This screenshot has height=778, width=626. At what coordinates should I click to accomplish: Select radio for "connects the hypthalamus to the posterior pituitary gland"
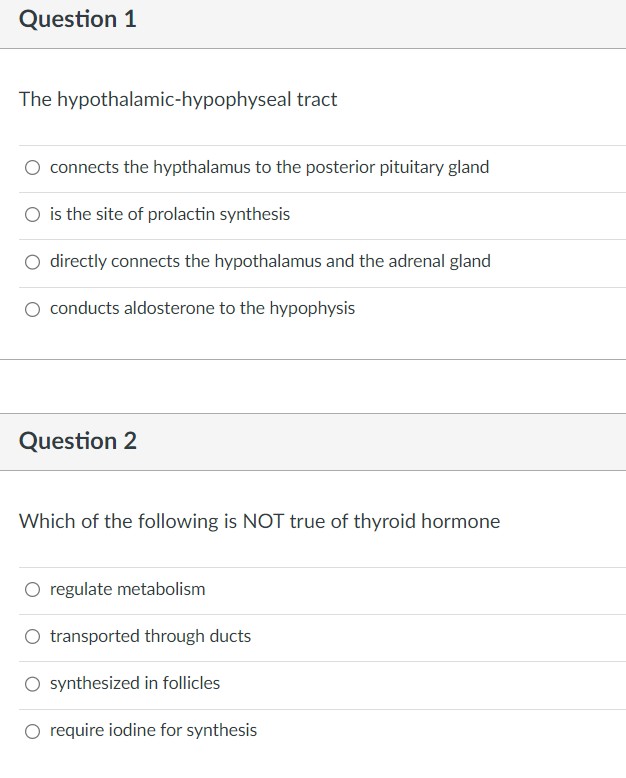32,168
